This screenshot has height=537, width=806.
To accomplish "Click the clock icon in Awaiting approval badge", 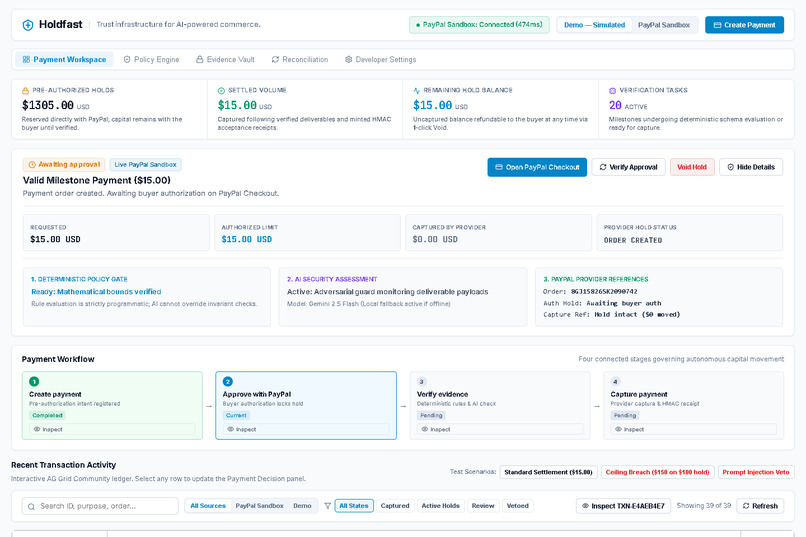I will (32, 164).
